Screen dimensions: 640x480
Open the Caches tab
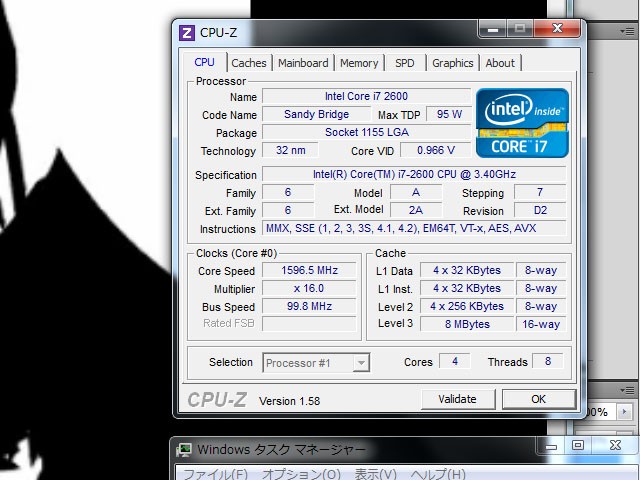click(249, 63)
